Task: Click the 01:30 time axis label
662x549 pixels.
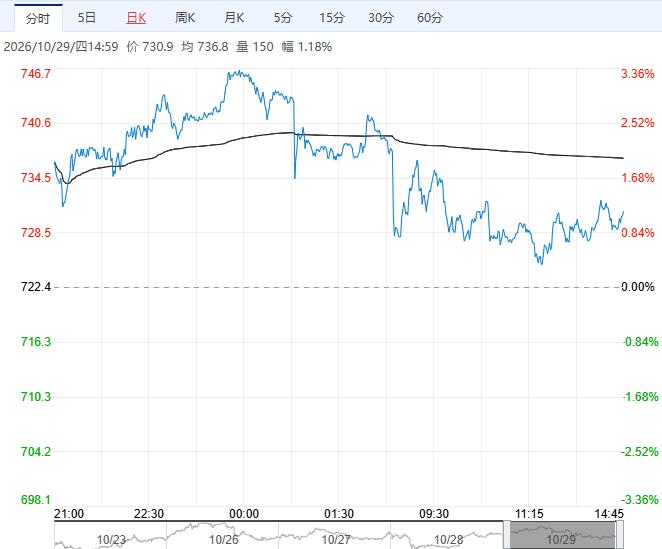Action: tap(339, 514)
